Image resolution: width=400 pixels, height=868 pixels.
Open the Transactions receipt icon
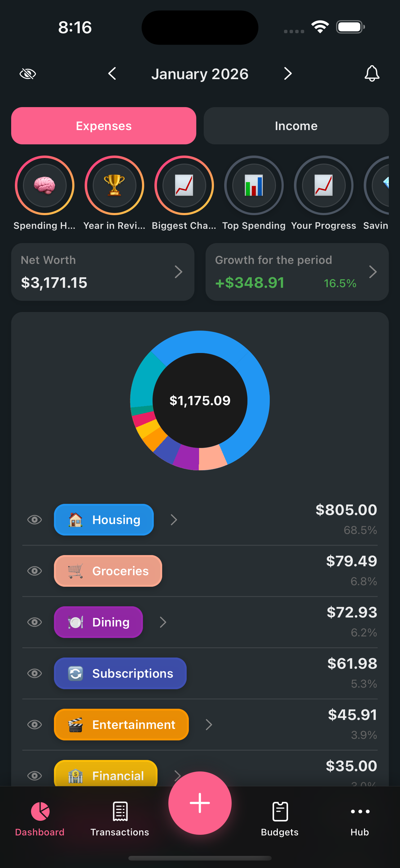[x=119, y=812]
